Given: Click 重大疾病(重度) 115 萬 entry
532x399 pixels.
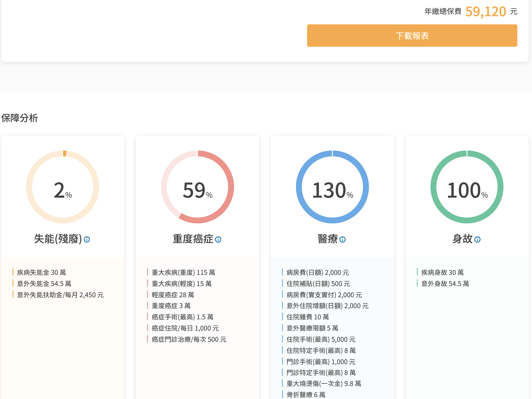Looking at the screenshot, I should (x=183, y=272).
